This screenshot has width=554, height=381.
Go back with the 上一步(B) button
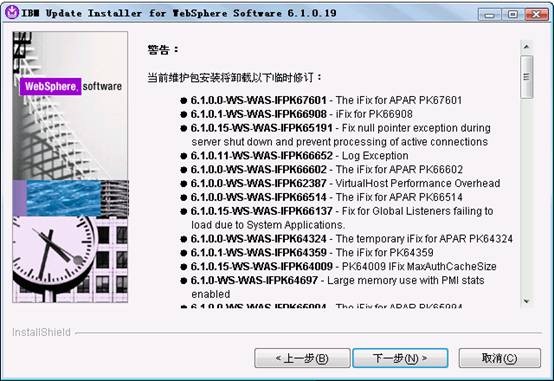(302, 358)
